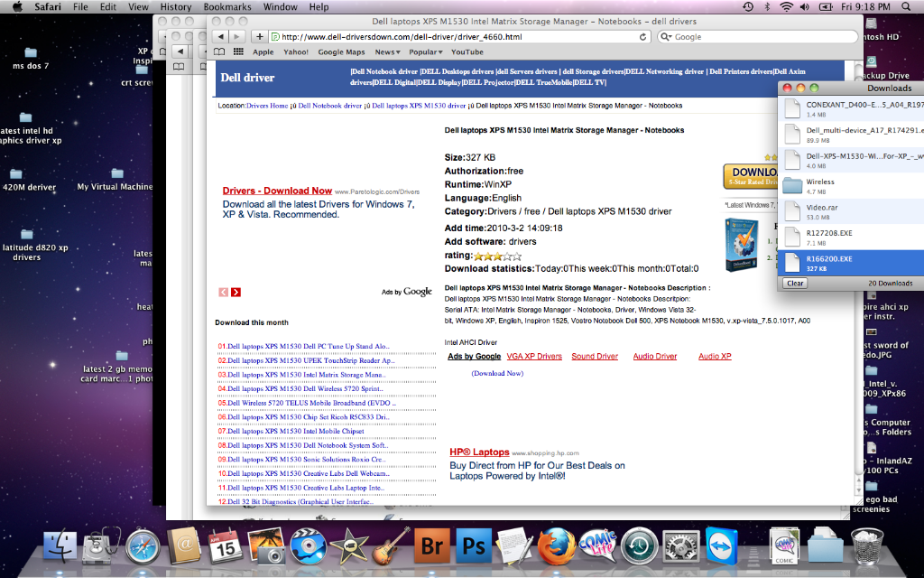Open the File menu
Screen dimensions: 924x578
pyautogui.click(x=80, y=6)
